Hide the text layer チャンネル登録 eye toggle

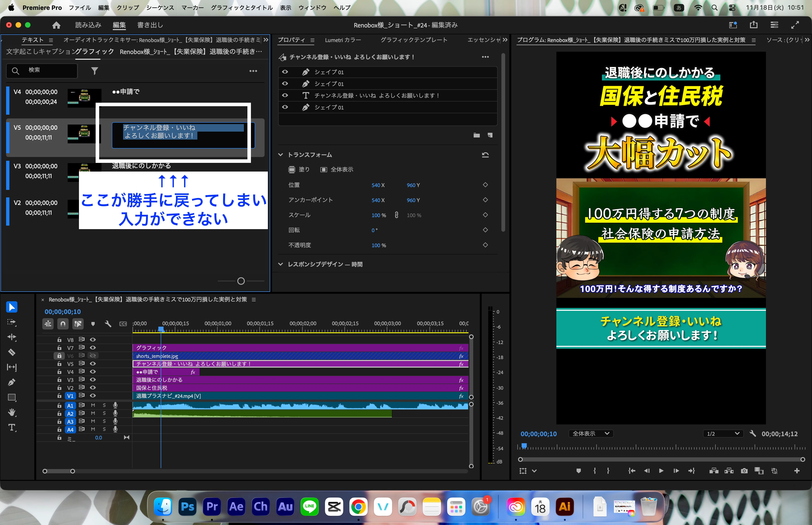click(285, 95)
